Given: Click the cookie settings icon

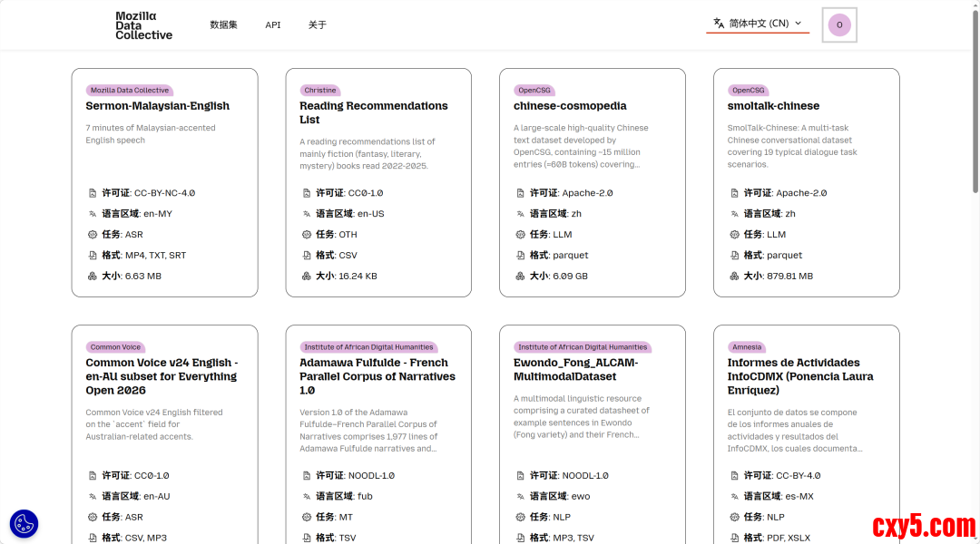Looking at the screenshot, I should [24, 523].
